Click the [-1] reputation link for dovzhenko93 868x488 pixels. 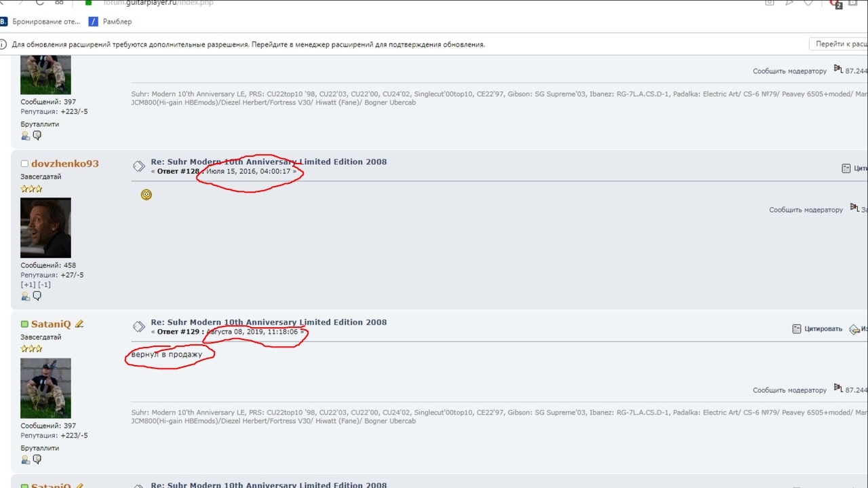[44, 285]
